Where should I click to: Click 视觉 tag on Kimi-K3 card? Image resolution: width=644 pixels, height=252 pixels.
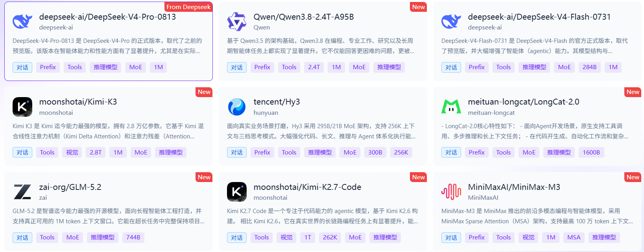coord(72,153)
